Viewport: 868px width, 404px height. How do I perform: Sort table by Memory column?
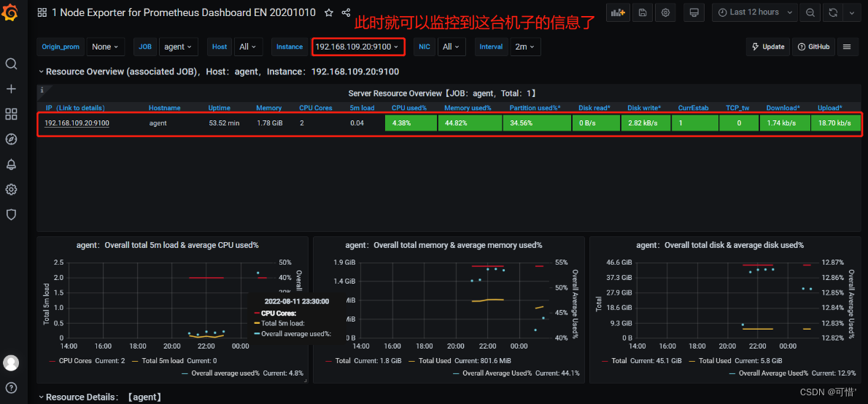coord(268,108)
